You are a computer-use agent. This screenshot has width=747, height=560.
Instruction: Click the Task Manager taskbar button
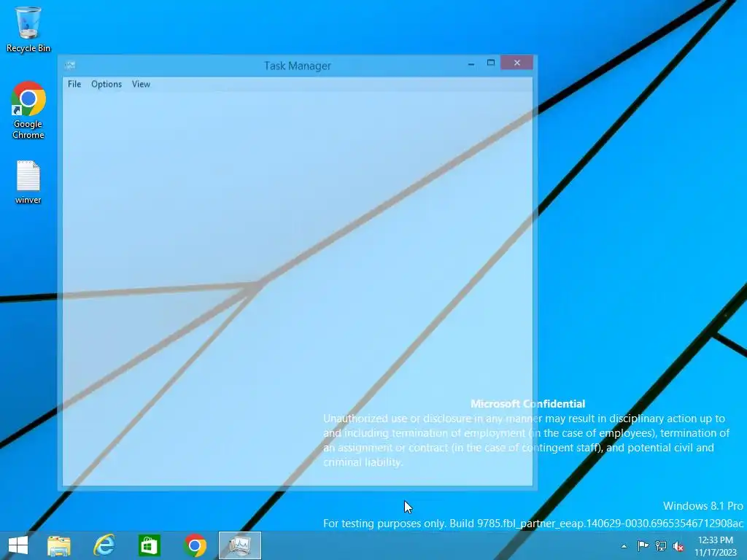pyautogui.click(x=240, y=545)
